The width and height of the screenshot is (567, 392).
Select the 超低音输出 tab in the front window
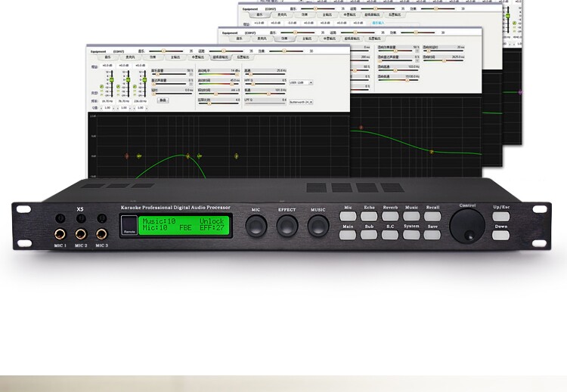(220, 57)
